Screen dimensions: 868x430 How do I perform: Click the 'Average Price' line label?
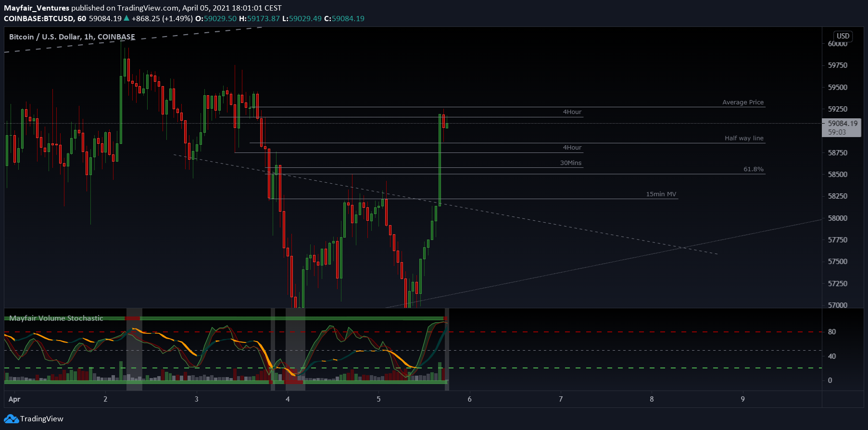pos(743,102)
